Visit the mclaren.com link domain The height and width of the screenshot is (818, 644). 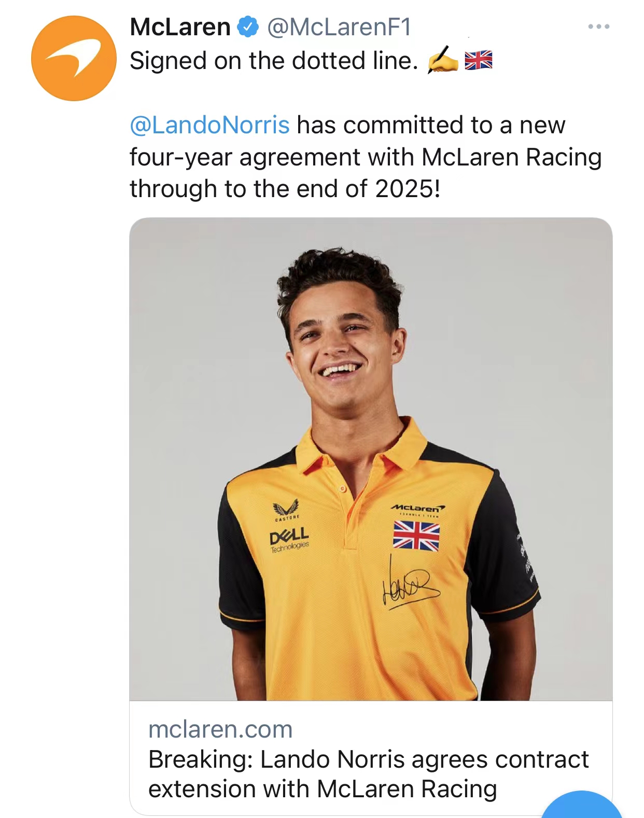pos(220,729)
